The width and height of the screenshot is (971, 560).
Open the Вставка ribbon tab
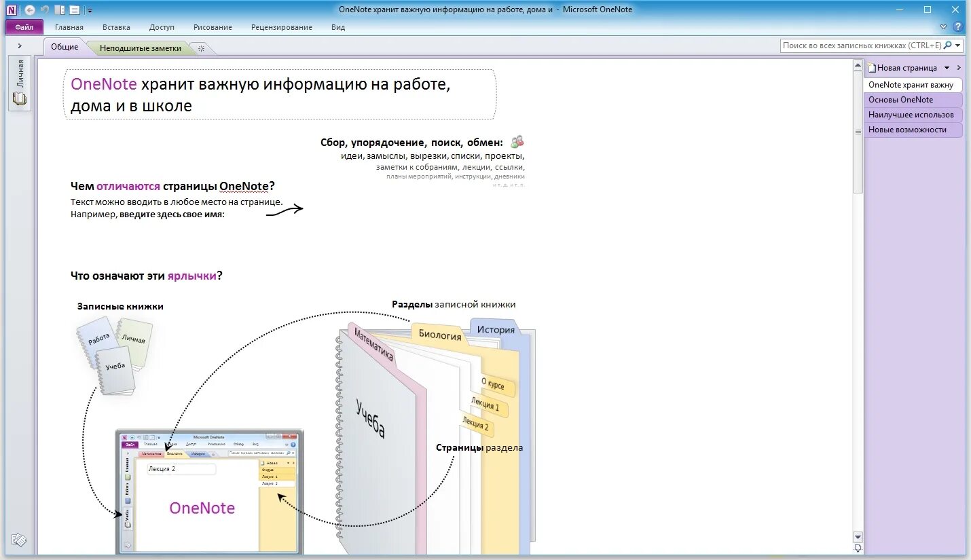coord(116,27)
